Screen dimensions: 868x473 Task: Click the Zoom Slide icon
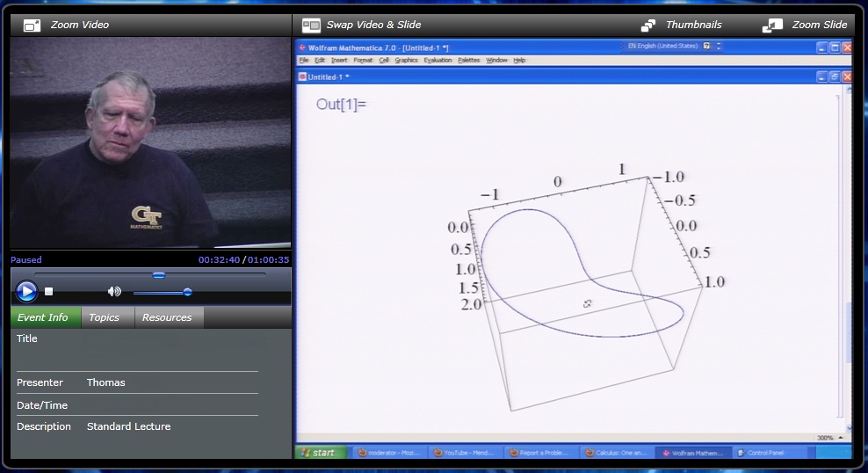point(772,25)
